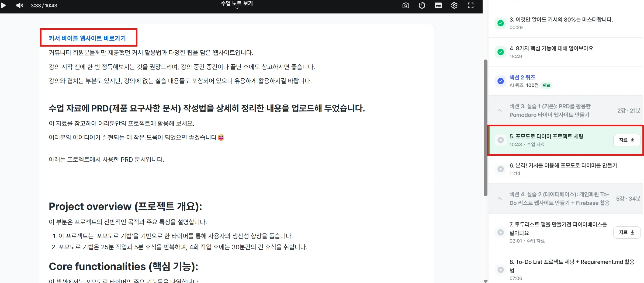Open the playback speed timer icon

[x=422, y=5]
